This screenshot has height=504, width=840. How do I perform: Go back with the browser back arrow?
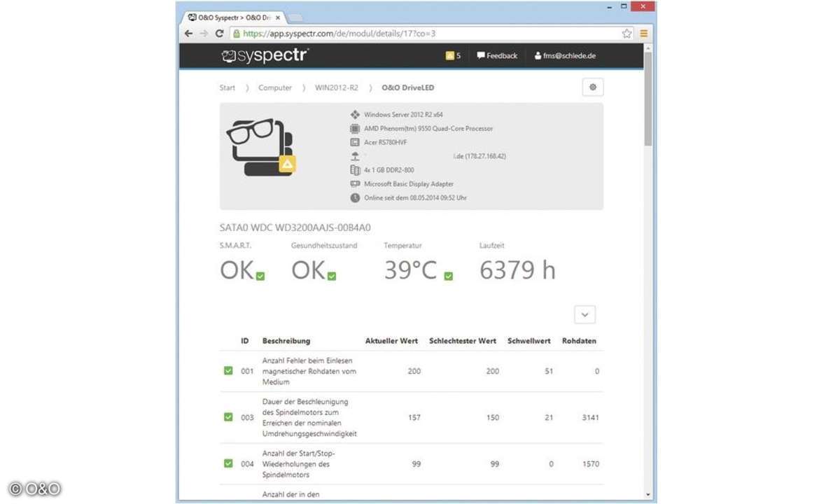click(189, 33)
